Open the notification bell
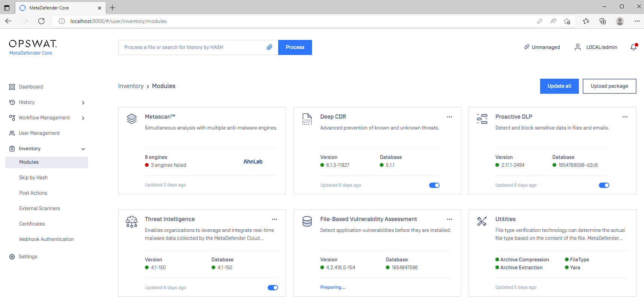The image size is (644, 305). pos(633,47)
